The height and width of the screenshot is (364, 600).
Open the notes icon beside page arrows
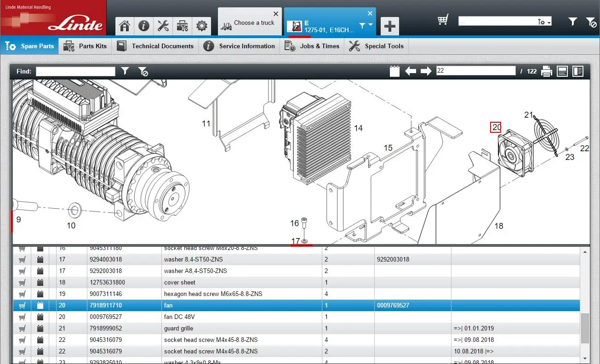(x=394, y=71)
